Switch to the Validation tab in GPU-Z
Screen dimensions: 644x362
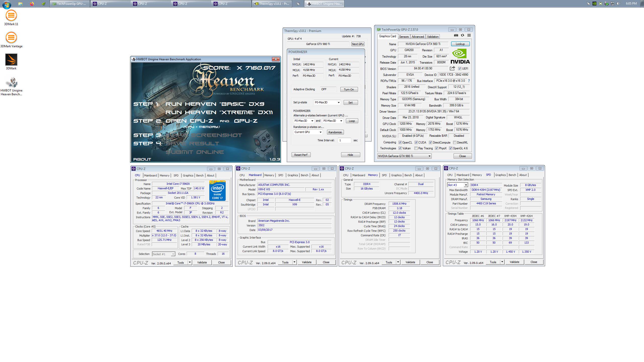[x=433, y=37]
